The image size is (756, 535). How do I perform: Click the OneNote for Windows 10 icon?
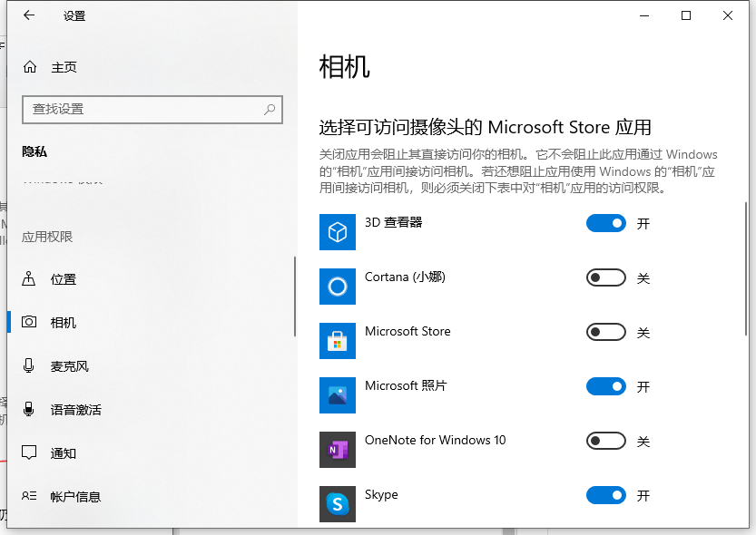coord(338,450)
